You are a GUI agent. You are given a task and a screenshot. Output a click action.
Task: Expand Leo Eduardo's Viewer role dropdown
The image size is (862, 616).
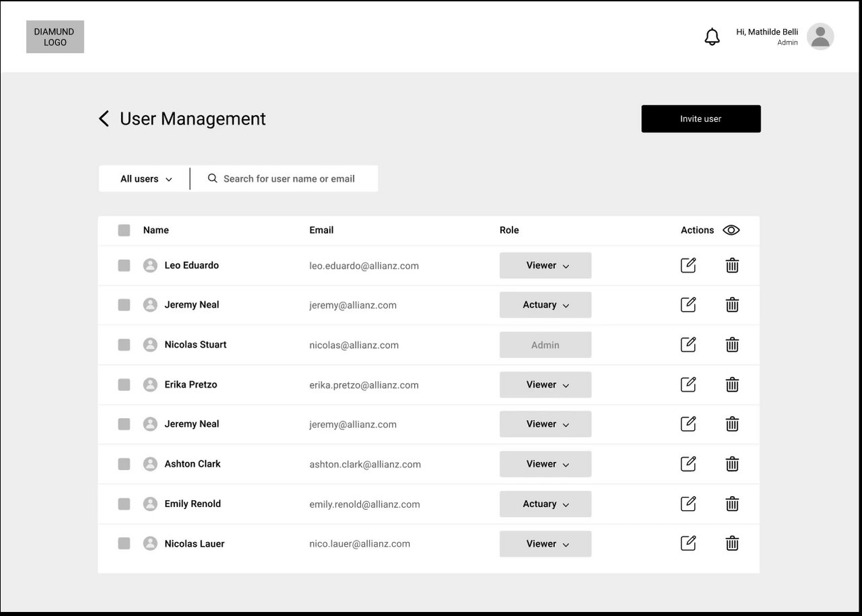tap(545, 265)
